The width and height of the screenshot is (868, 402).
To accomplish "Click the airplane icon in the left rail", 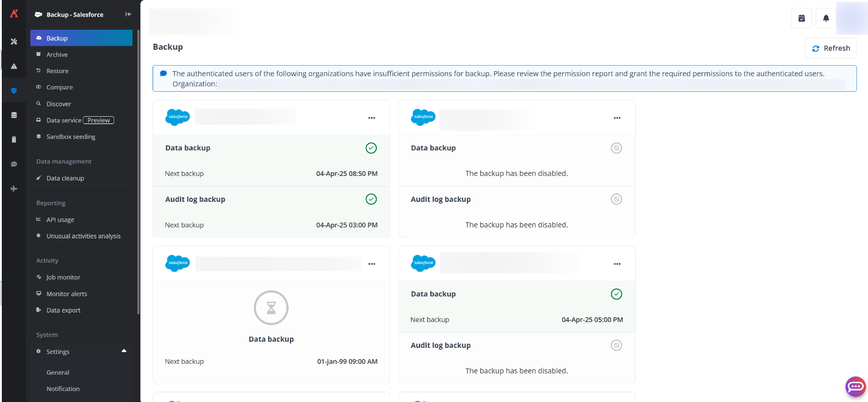I will (x=13, y=189).
